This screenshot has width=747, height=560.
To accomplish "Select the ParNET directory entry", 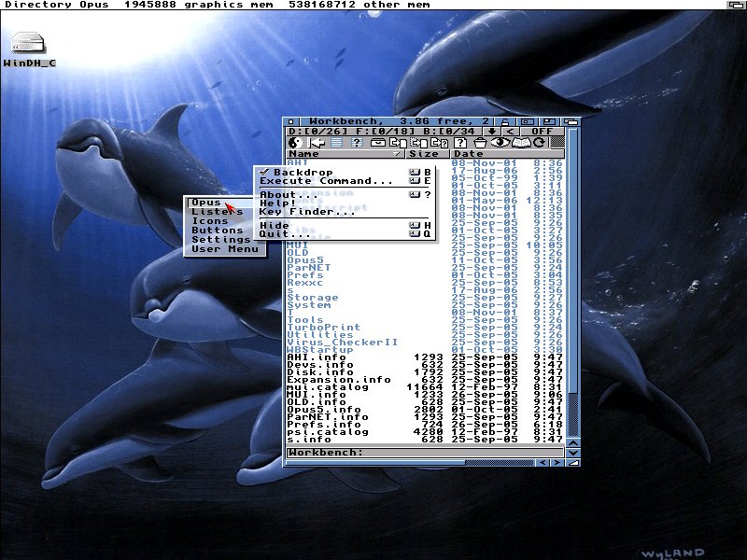I will pos(425,268).
